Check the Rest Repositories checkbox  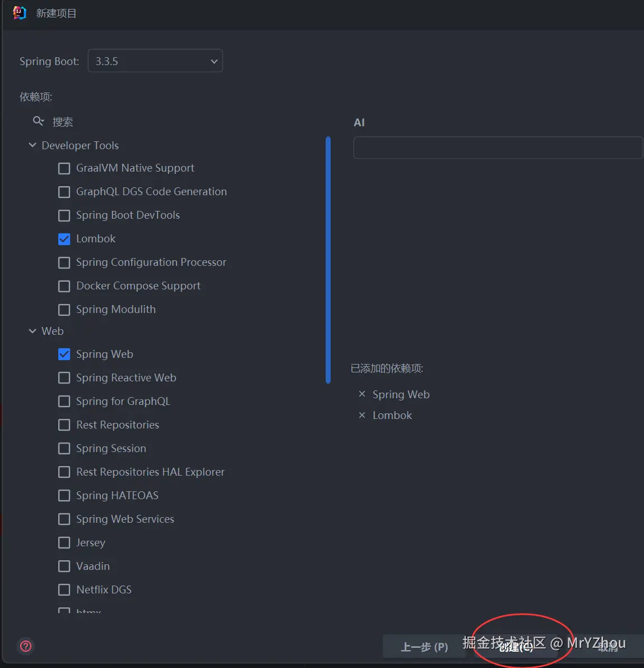coord(64,425)
